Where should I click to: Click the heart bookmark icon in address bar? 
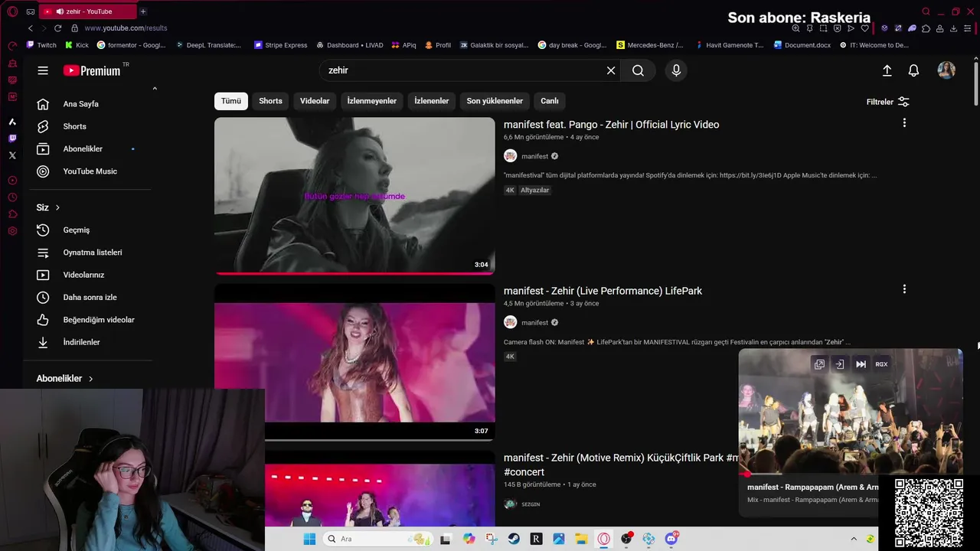(864, 28)
